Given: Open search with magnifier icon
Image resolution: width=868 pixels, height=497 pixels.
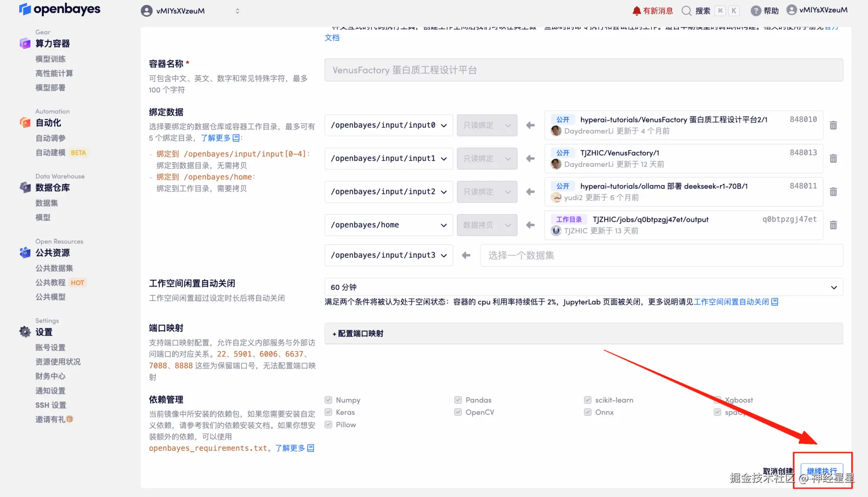Looking at the screenshot, I should [687, 11].
